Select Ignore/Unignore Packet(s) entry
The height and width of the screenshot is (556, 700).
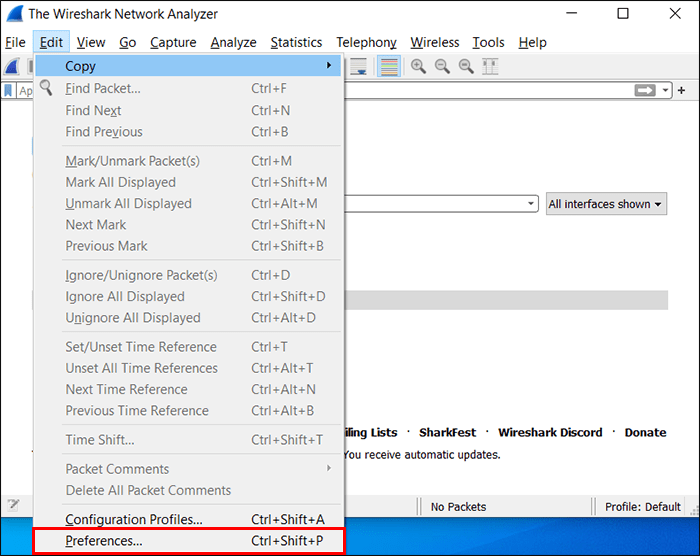click(189, 275)
